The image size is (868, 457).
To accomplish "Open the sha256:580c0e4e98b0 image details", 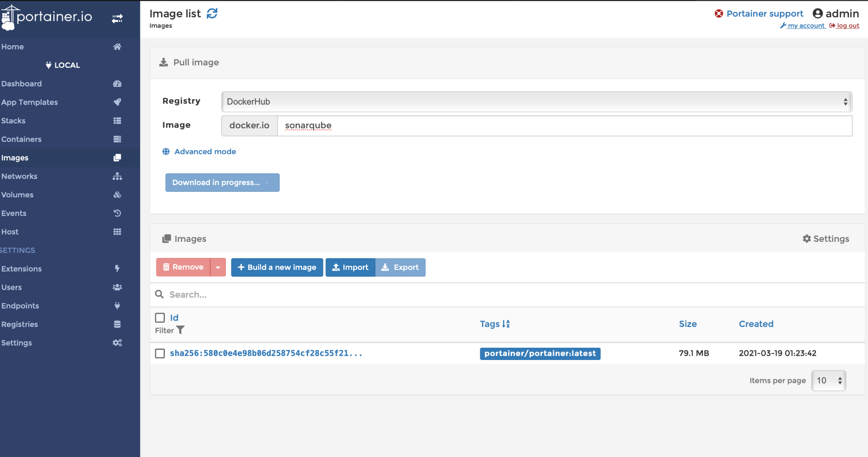I will [x=266, y=353].
